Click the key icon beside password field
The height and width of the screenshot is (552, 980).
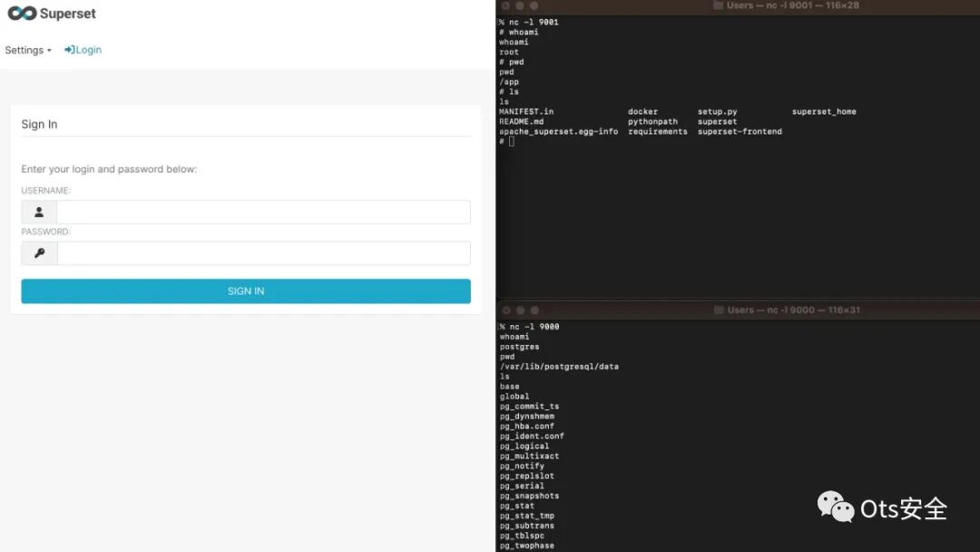coord(39,253)
